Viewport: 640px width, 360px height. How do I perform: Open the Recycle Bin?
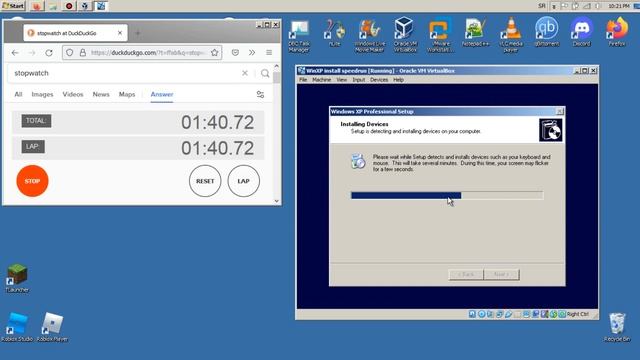617,327
